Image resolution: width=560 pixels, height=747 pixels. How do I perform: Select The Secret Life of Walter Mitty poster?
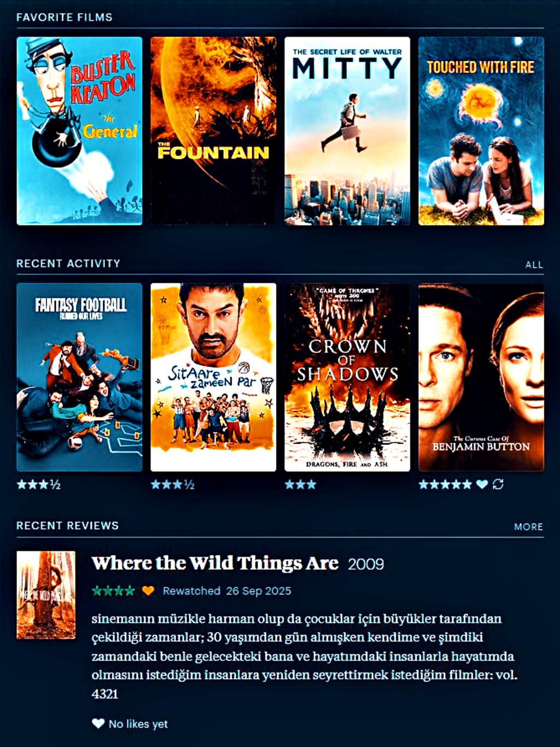point(347,131)
